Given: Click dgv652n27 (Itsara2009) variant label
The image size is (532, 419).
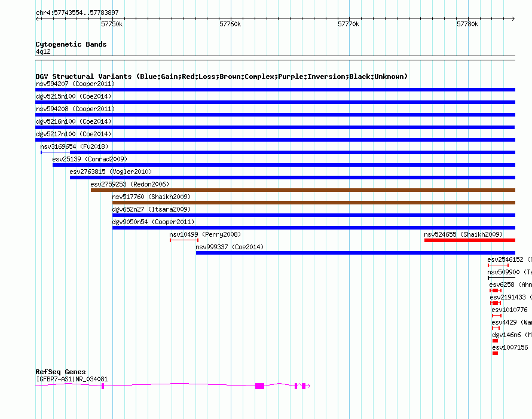Looking at the screenshot, I should tap(151, 209).
